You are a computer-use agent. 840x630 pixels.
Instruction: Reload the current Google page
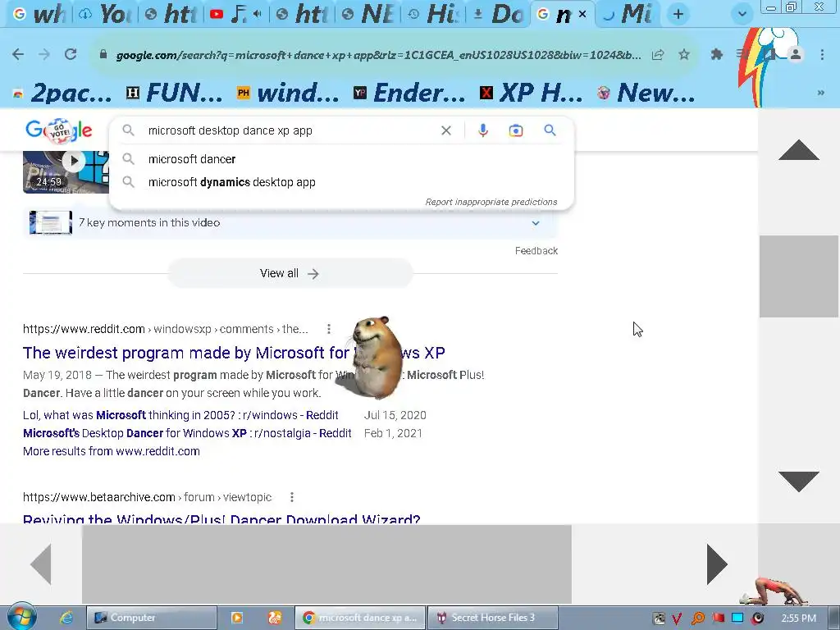[x=71, y=54]
